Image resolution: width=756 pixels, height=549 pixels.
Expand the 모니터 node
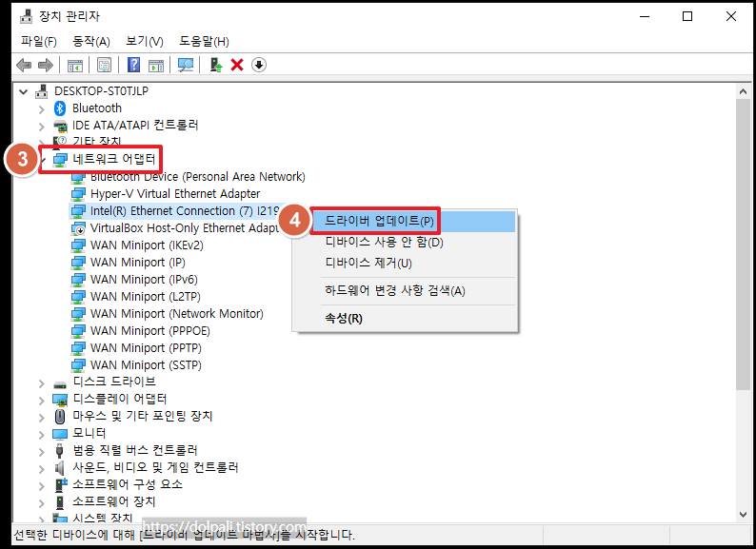coord(42,435)
